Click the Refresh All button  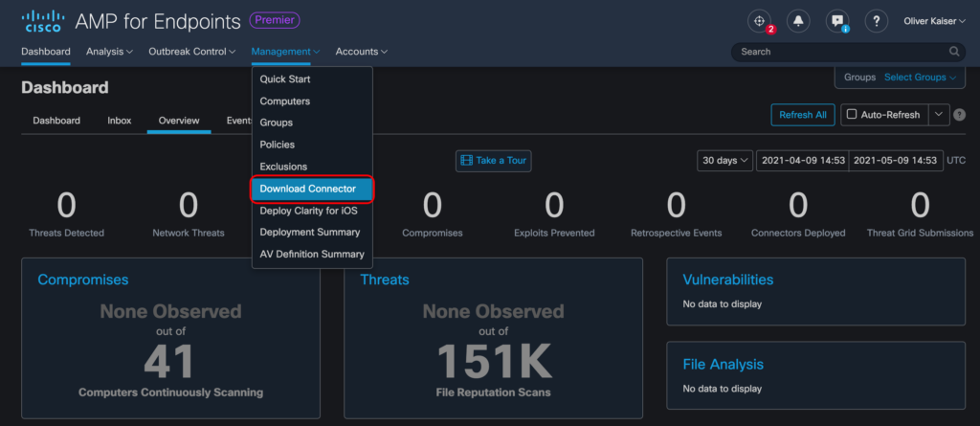tap(803, 115)
